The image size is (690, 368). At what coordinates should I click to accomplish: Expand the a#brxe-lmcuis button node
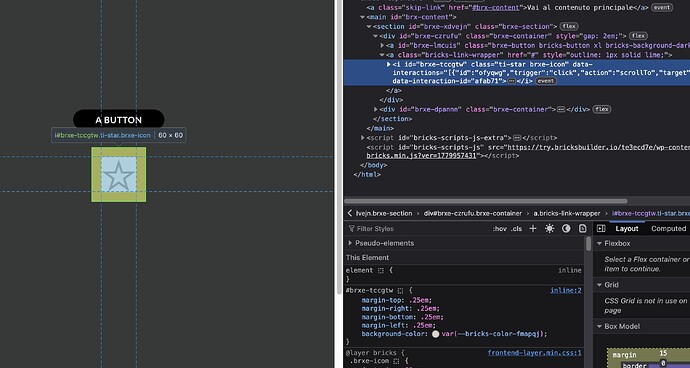pos(382,45)
